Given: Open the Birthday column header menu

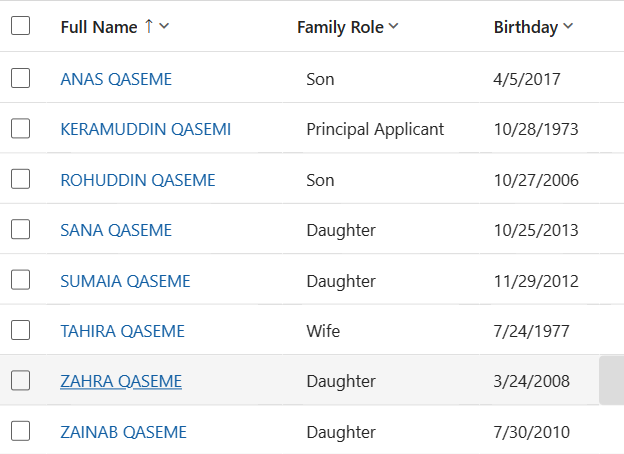Looking at the screenshot, I should click(568, 26).
